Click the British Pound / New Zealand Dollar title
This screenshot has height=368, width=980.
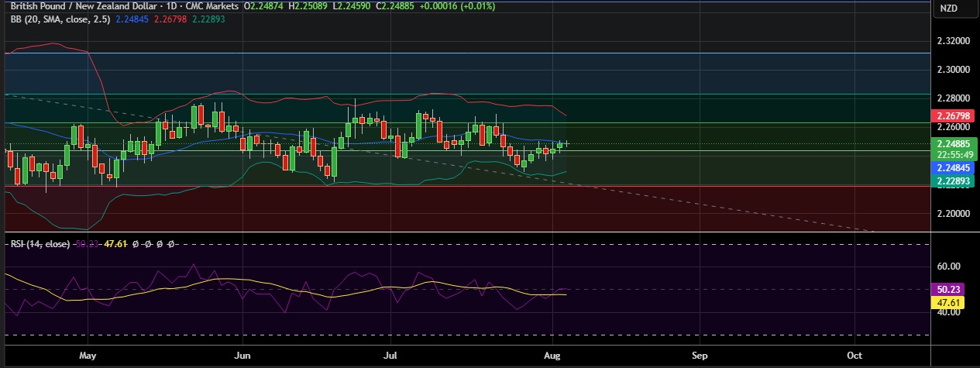[85, 6]
